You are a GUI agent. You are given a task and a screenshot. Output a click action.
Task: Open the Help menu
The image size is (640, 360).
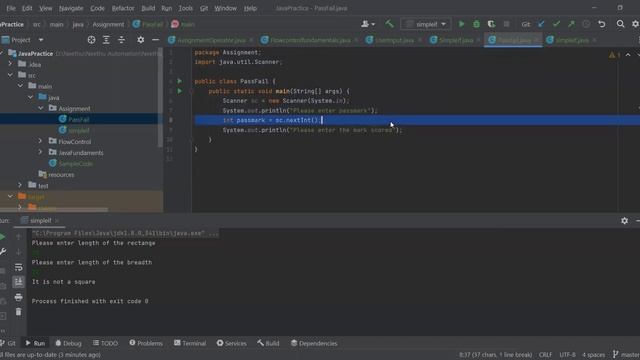[250, 8]
